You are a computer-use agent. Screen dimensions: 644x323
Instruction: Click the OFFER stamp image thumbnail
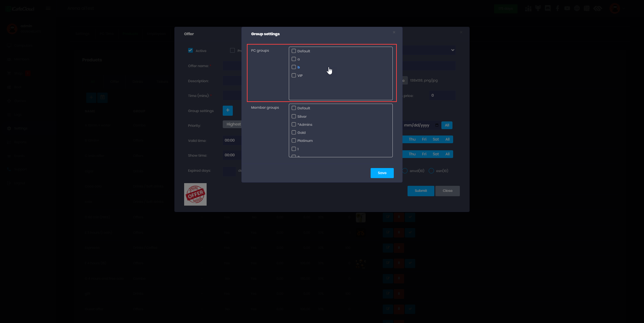tap(195, 194)
